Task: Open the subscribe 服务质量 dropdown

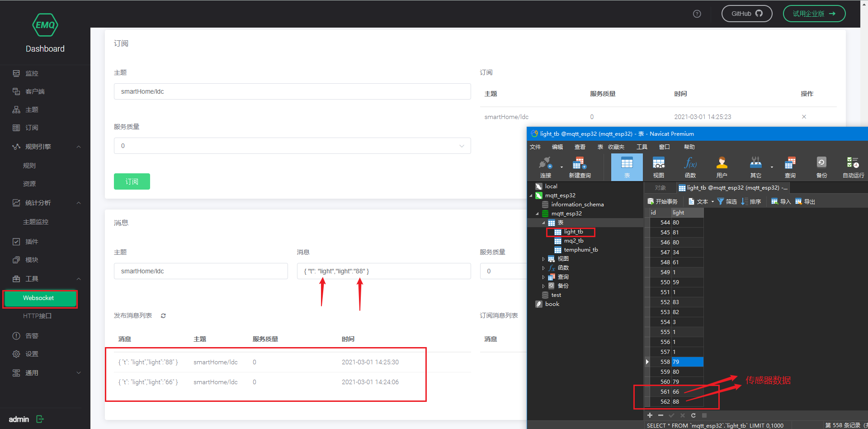Action: 292,146
